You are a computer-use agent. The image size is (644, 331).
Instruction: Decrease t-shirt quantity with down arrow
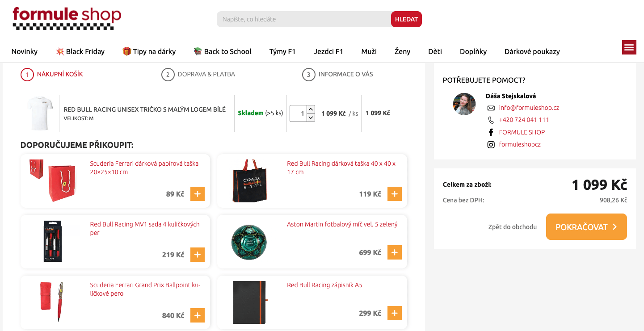[x=310, y=118]
